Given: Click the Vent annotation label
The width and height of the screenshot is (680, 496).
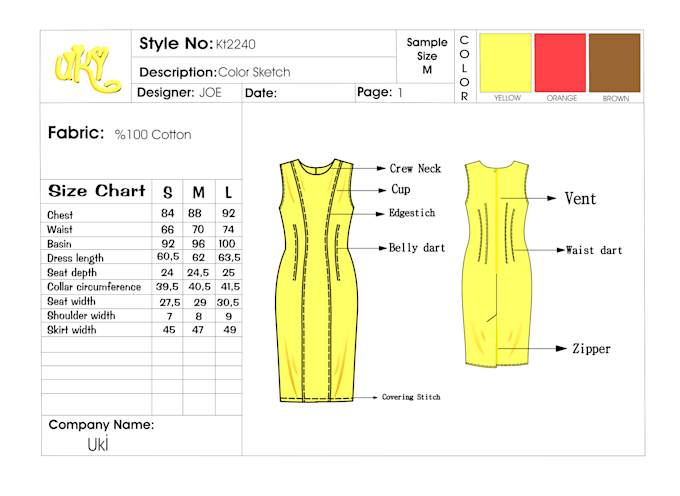Looking at the screenshot, I should (x=580, y=199).
